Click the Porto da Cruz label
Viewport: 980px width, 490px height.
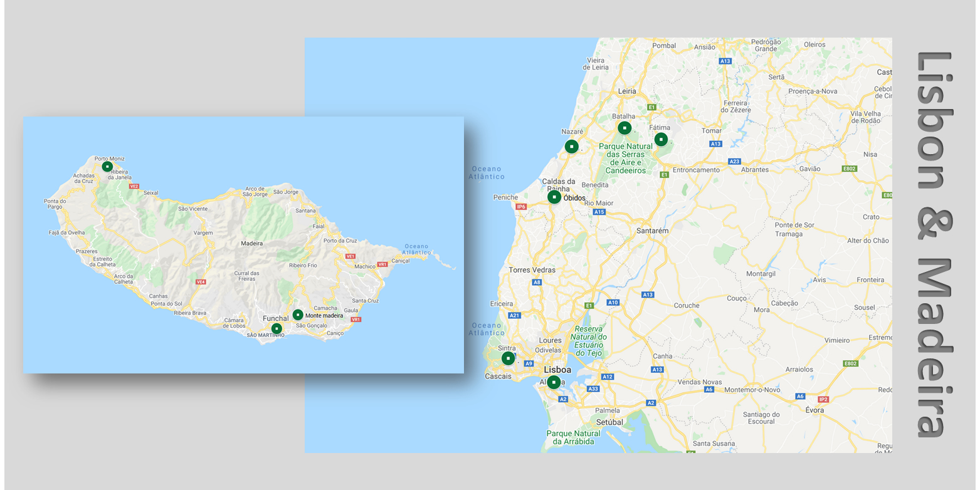(341, 241)
